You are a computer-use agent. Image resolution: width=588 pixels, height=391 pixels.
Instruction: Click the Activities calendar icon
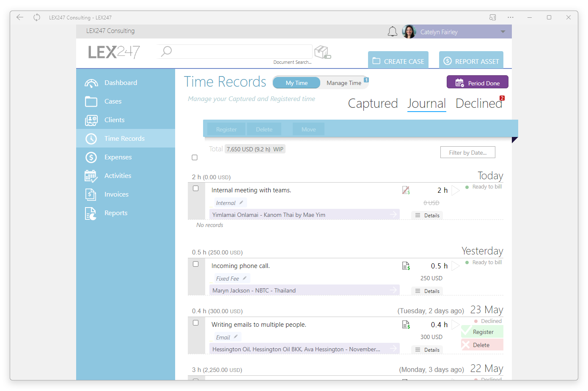(x=91, y=176)
